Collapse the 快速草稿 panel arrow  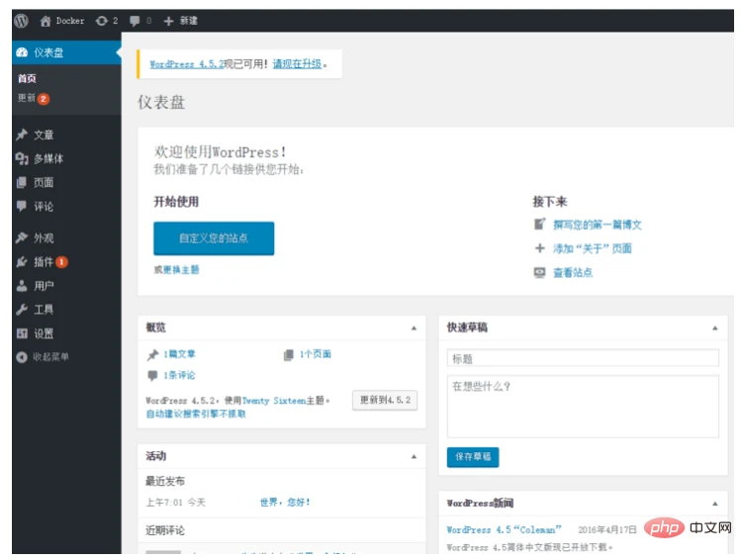click(714, 327)
